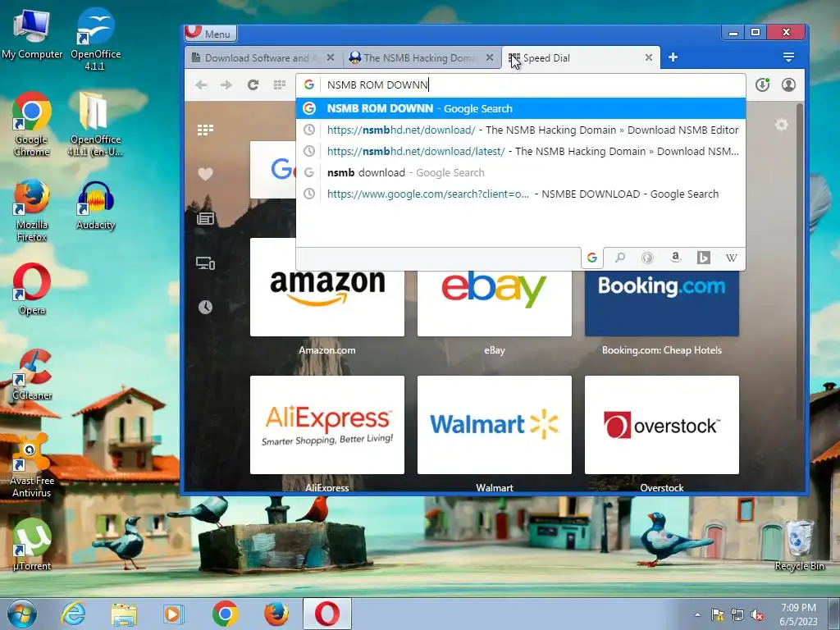Switch to Download Software tab
Image resolution: width=840 pixels, height=630 pixels.
(255, 58)
